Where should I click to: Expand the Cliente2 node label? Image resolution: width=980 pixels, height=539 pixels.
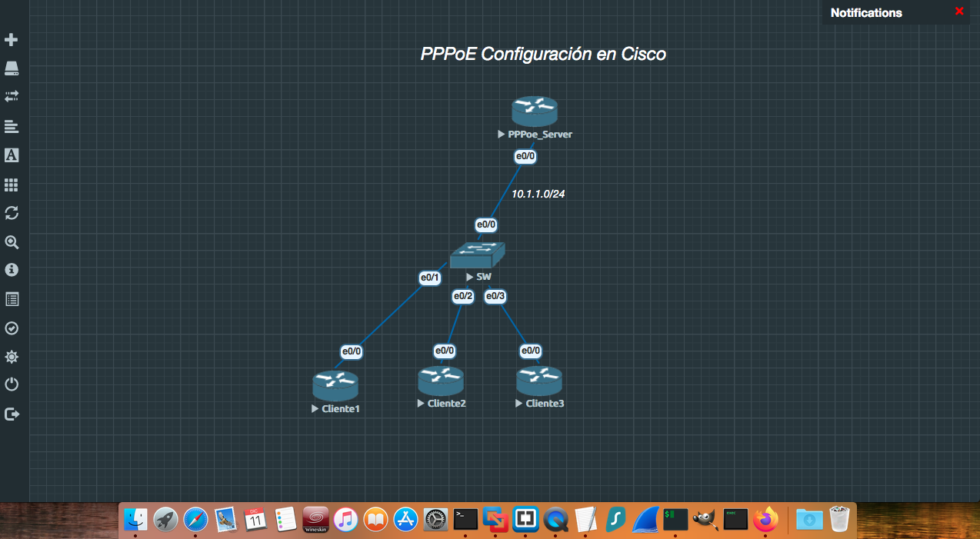pos(419,402)
